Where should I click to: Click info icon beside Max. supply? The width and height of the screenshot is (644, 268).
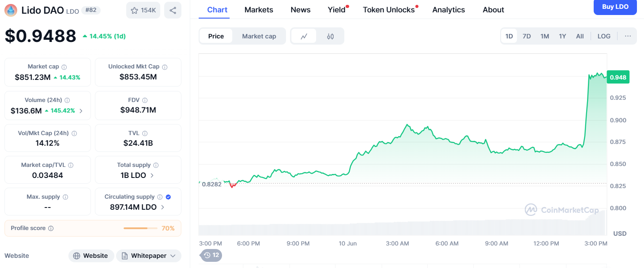pyautogui.click(x=65, y=197)
